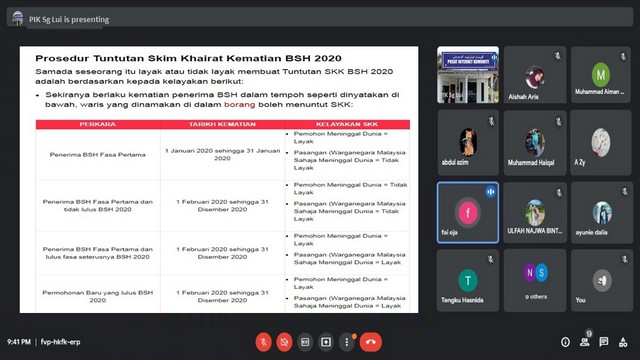Viewport: 640px width, 360px height.
Task: Select the PIK Sg Lui video tile
Action: point(468,75)
